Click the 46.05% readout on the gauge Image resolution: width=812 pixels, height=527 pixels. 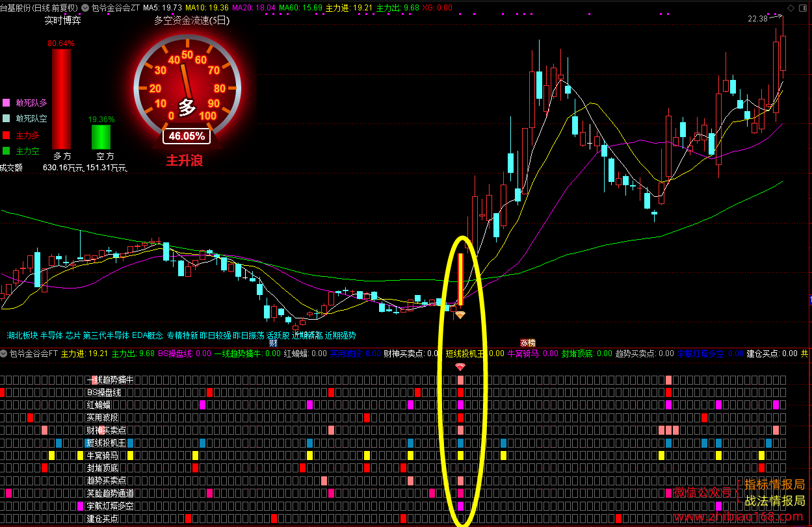point(187,136)
